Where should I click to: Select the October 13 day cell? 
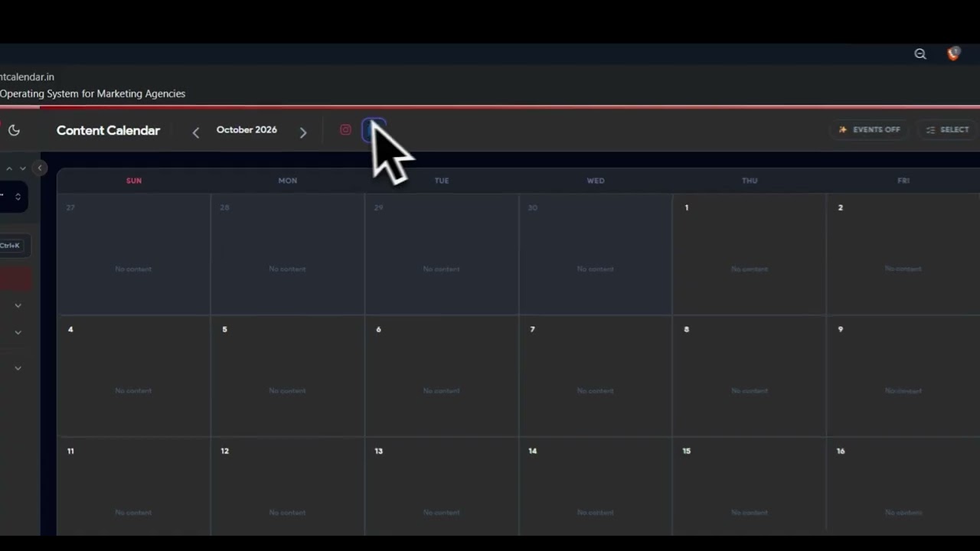[x=442, y=486]
